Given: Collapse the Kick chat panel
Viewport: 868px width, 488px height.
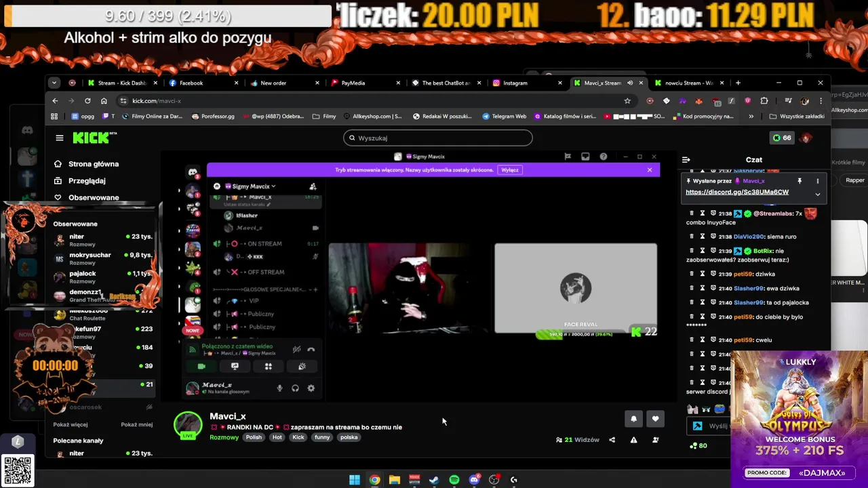Looking at the screenshot, I should coord(686,160).
